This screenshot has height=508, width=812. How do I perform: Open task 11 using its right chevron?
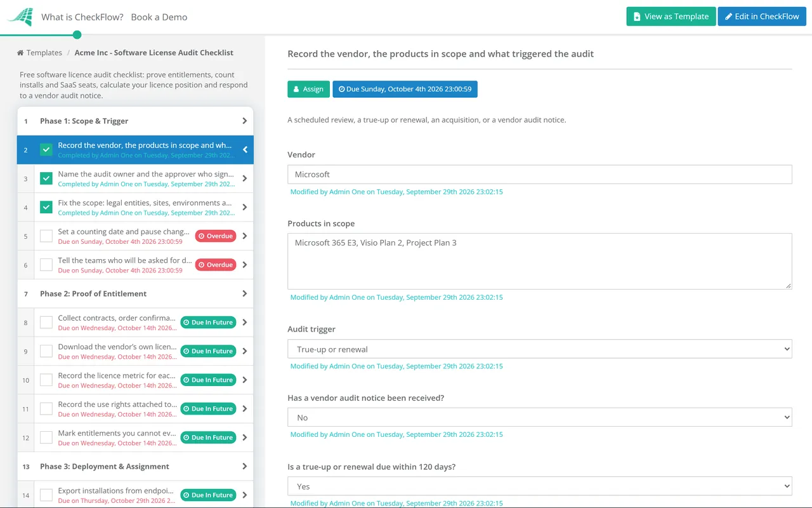point(245,409)
